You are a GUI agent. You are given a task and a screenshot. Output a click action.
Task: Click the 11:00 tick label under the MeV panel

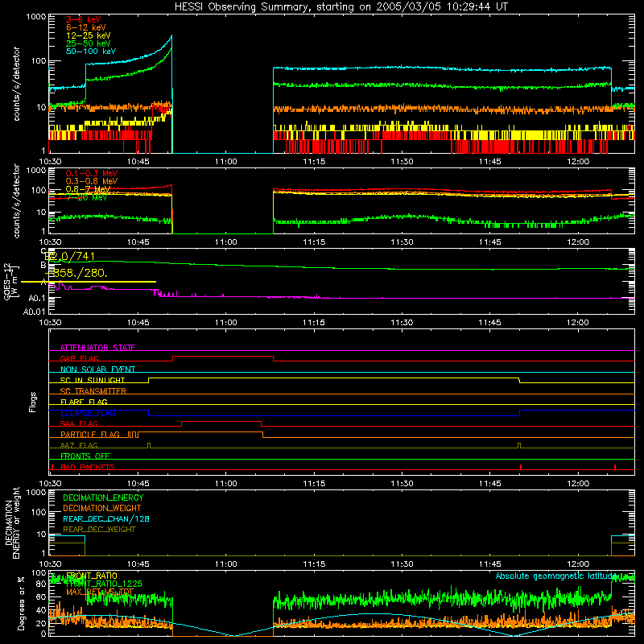pyautogui.click(x=226, y=242)
